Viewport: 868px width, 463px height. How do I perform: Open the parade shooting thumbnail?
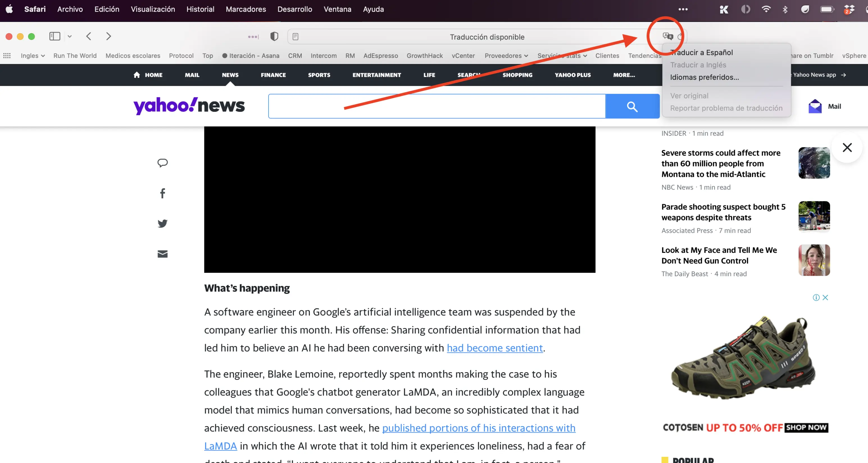pos(814,216)
